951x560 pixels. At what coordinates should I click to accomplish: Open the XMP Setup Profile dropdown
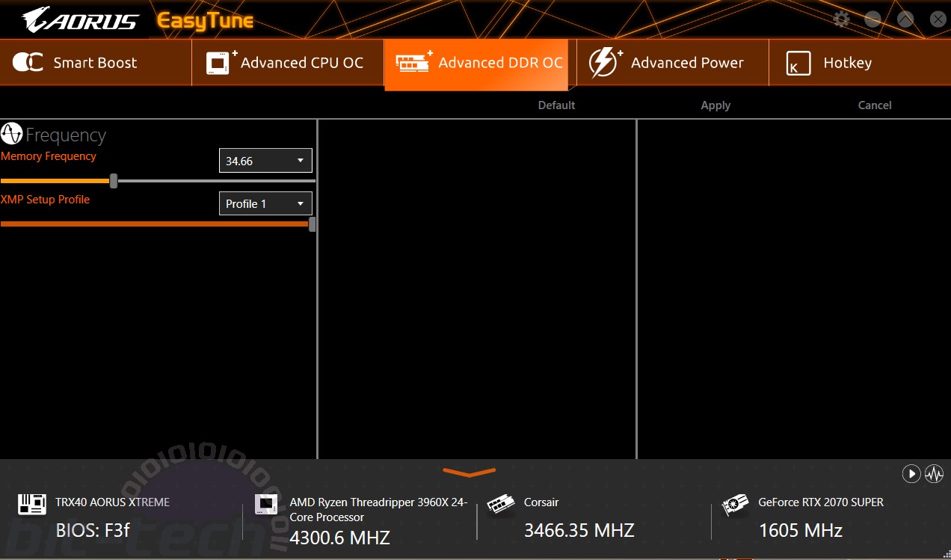click(x=265, y=203)
